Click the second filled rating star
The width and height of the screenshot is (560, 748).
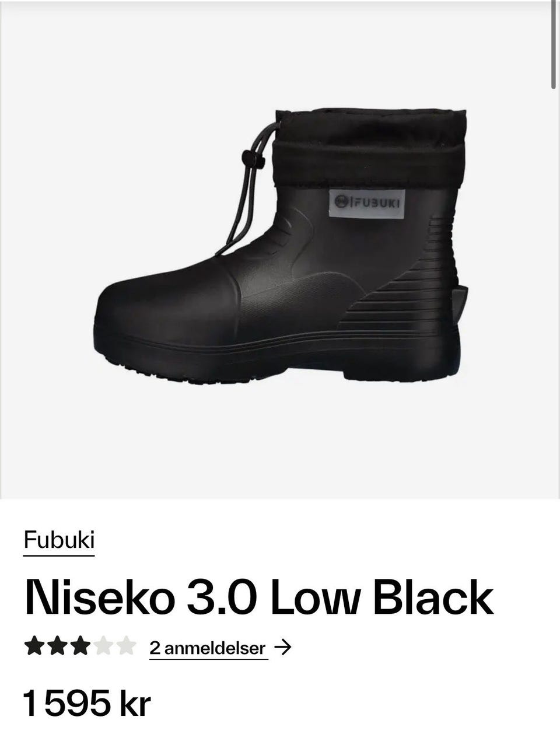(x=57, y=646)
